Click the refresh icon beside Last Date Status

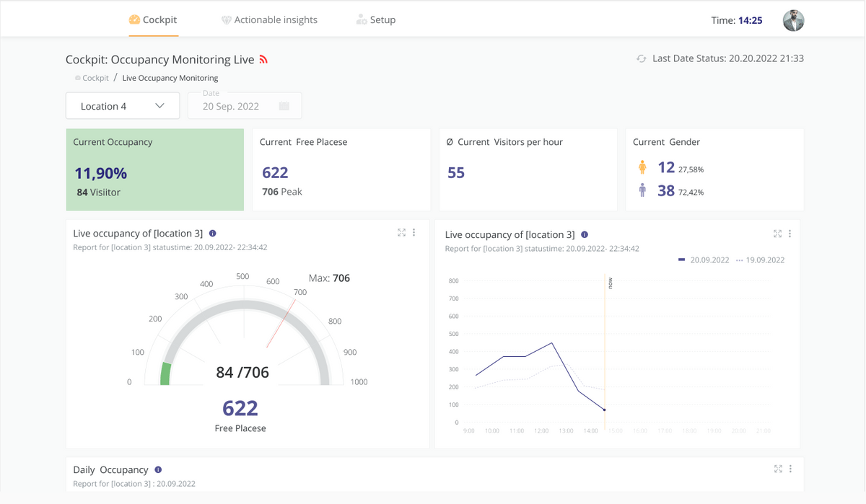coord(641,58)
